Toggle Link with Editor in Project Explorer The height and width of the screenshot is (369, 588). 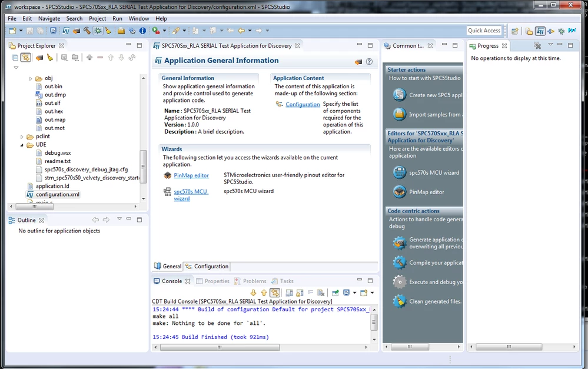(x=25, y=58)
